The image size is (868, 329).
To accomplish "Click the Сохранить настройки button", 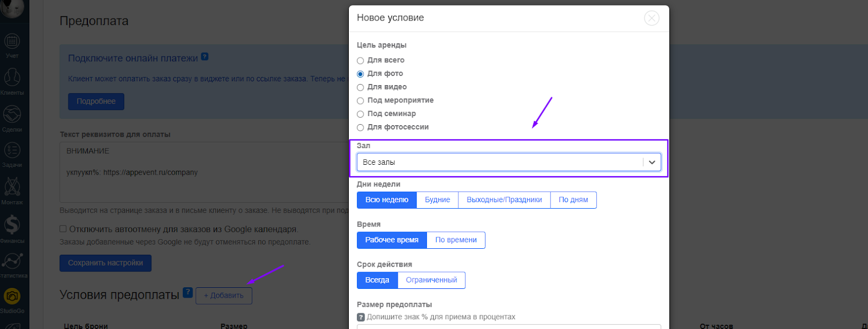I will pos(105,263).
